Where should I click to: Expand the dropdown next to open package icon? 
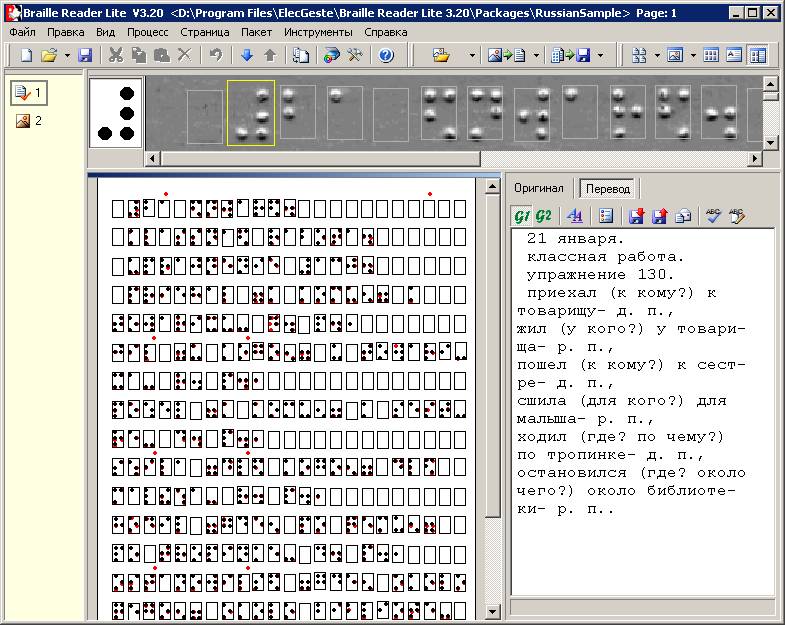(x=472, y=56)
